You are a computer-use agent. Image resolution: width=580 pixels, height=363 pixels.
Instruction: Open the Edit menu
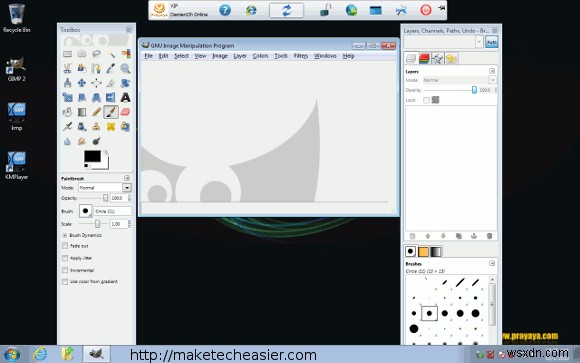(163, 56)
